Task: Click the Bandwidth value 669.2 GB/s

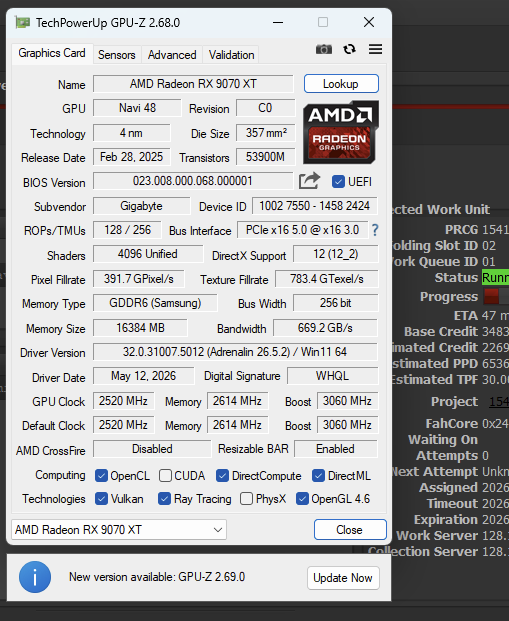Action: pyautogui.click(x=325, y=328)
